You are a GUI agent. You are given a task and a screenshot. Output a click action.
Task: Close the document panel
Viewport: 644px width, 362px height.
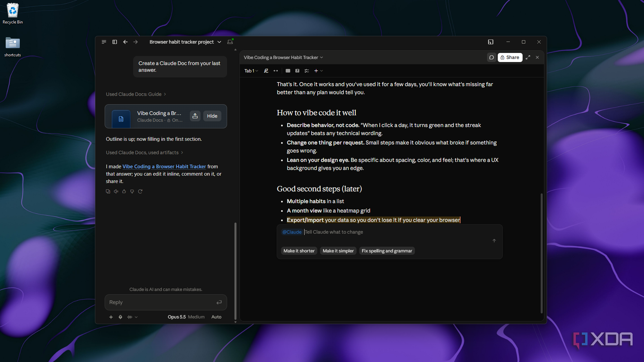[x=537, y=57]
